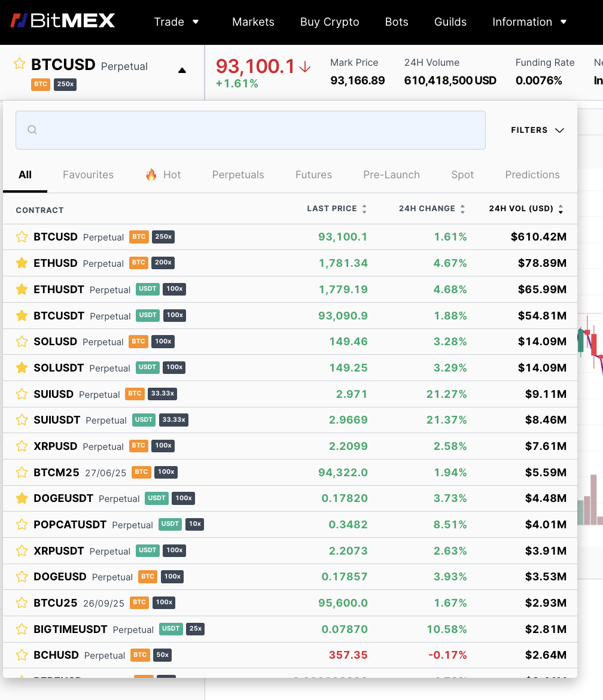This screenshot has width=603, height=700.
Task: Click the CONTRACT column header
Action: (39, 210)
